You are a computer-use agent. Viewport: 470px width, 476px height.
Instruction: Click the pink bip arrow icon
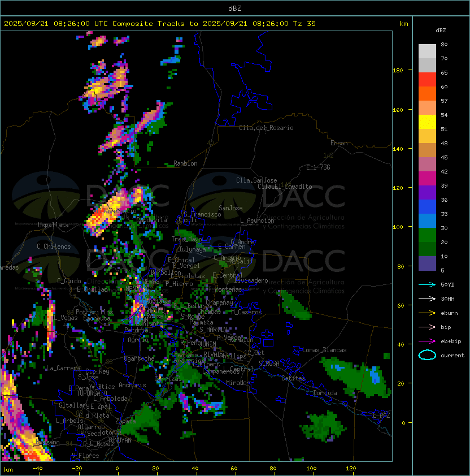click(427, 327)
